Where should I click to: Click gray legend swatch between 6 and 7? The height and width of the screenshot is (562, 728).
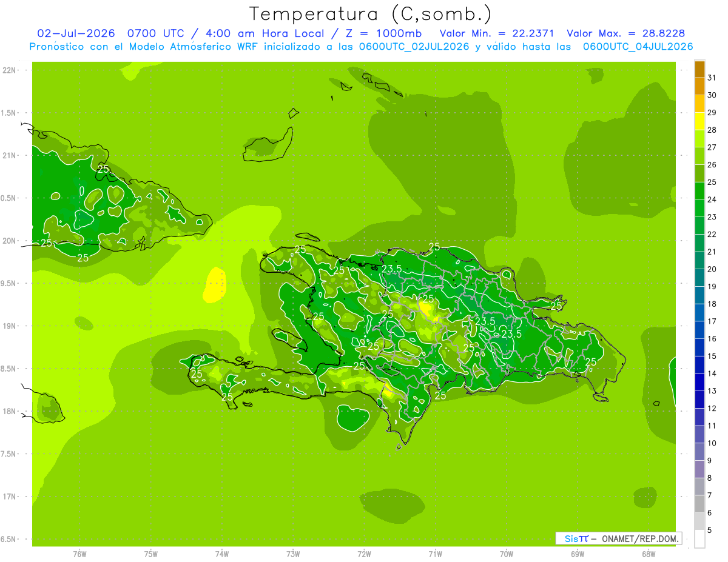pyautogui.click(x=699, y=504)
